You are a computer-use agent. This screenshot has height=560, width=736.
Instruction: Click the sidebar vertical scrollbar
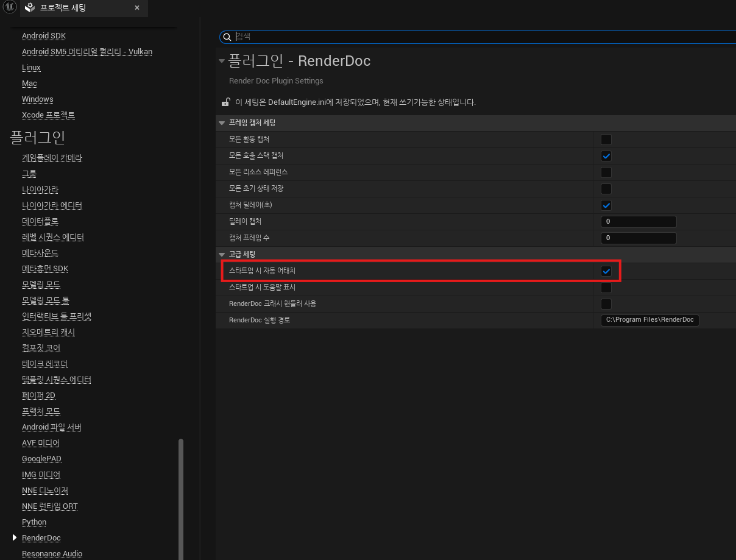(180, 499)
